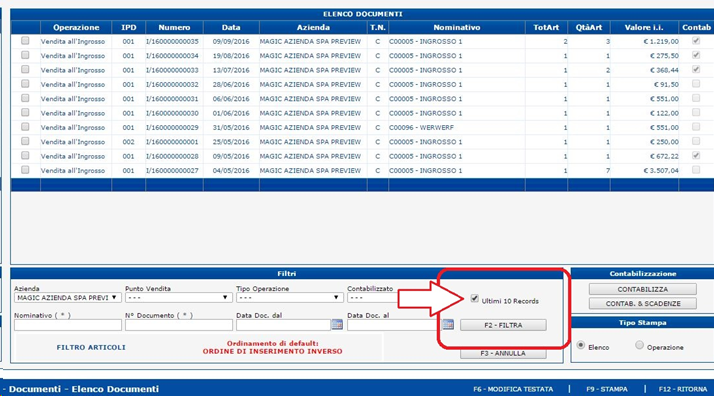The width and height of the screenshot is (714, 396).
Task: Sort by the Operazione column header
Action: click(76, 27)
